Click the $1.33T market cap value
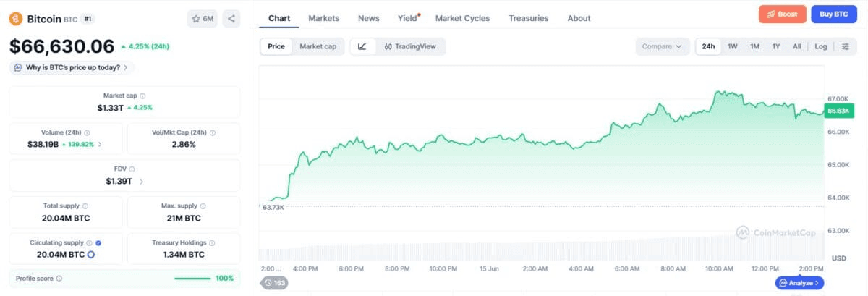Viewport: 868px width, 296px height. coord(111,107)
